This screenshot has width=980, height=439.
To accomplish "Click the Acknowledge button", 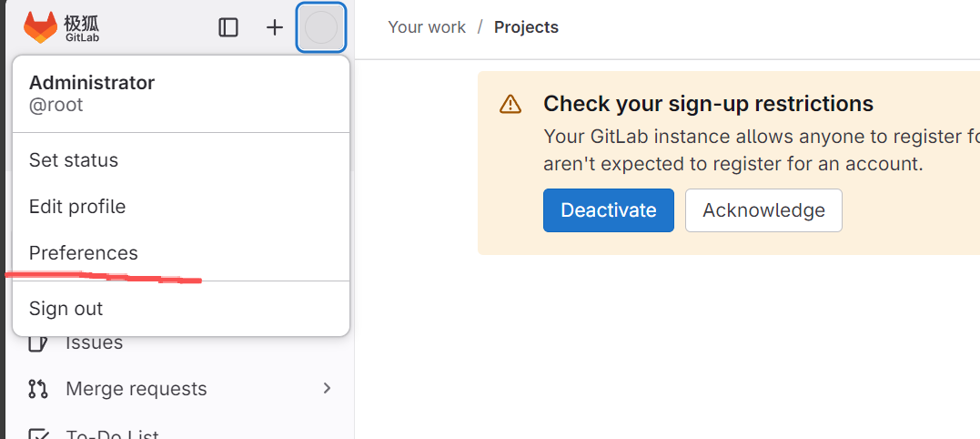I will pyautogui.click(x=763, y=210).
